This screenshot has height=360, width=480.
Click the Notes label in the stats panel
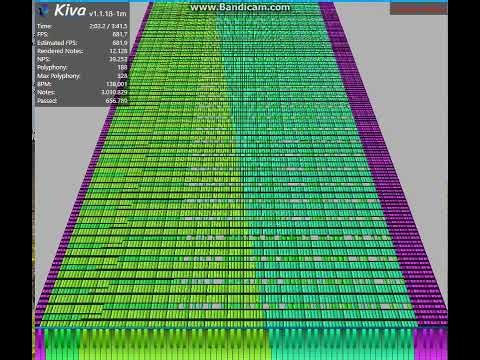[x=46, y=92]
